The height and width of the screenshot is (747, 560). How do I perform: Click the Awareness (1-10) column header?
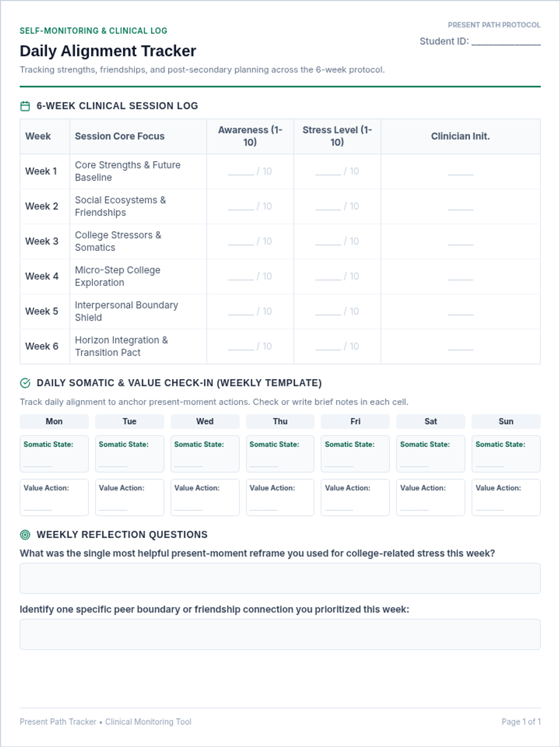click(250, 136)
